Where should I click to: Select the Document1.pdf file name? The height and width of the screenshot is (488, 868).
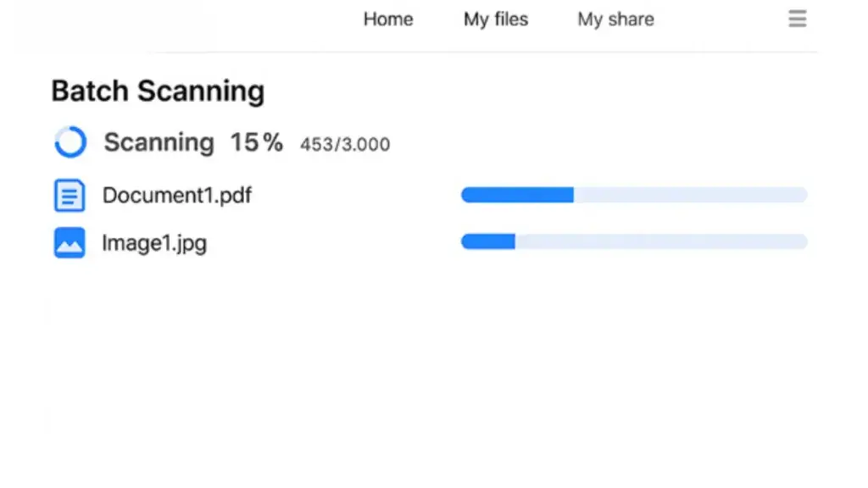[176, 196]
